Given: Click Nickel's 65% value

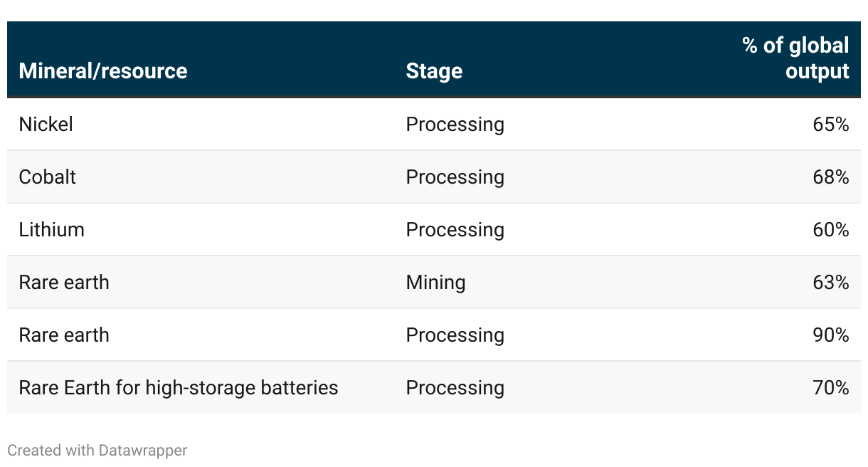Looking at the screenshot, I should tap(830, 125).
